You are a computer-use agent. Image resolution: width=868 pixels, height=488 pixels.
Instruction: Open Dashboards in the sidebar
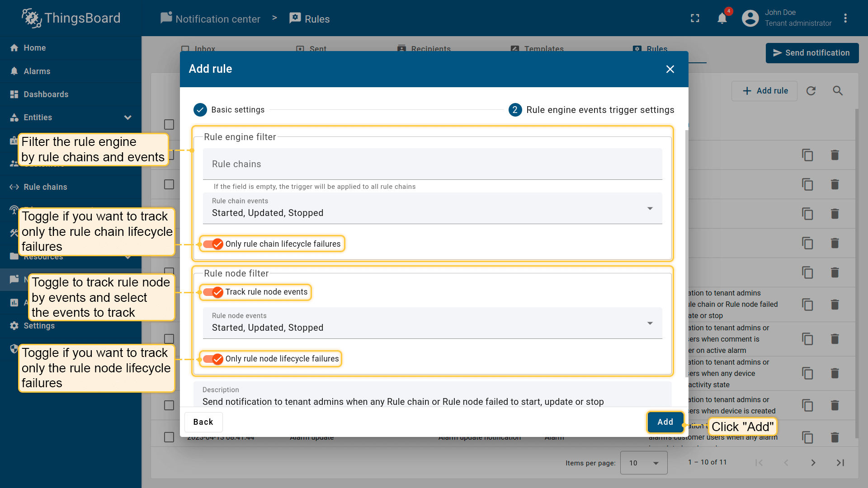(46, 94)
